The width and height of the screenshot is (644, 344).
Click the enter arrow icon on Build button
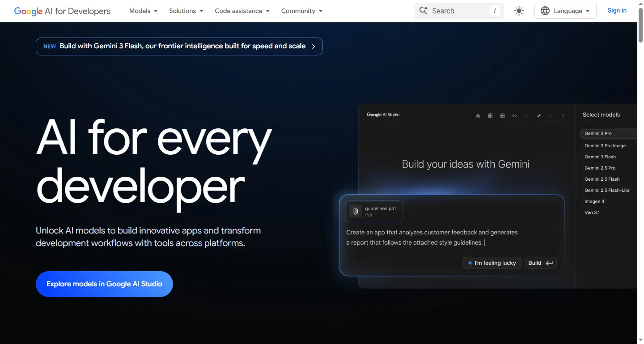point(549,263)
